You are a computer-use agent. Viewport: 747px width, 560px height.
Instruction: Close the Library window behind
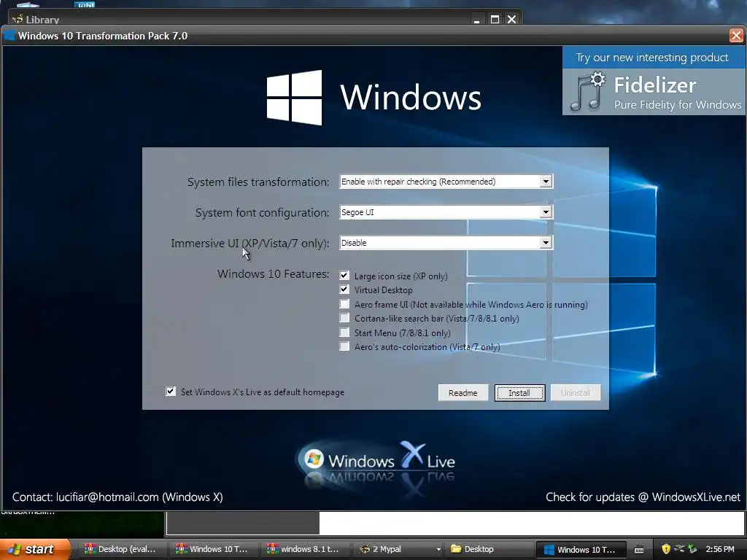[x=511, y=20]
